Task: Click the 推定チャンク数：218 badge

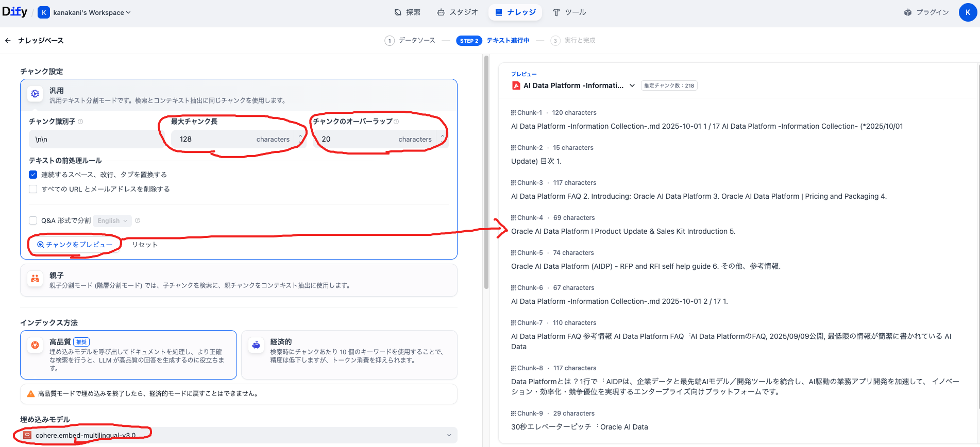Action: [x=669, y=85]
